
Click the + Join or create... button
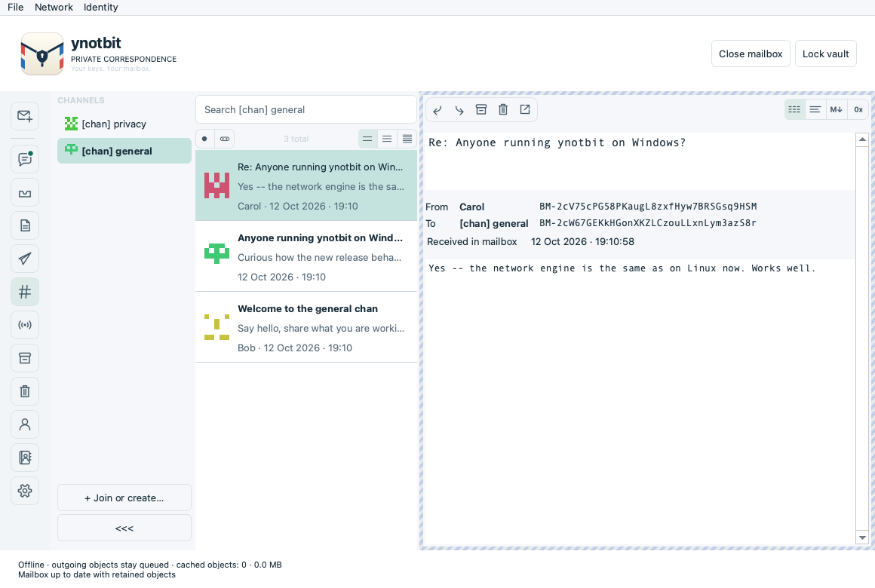pyautogui.click(x=124, y=498)
